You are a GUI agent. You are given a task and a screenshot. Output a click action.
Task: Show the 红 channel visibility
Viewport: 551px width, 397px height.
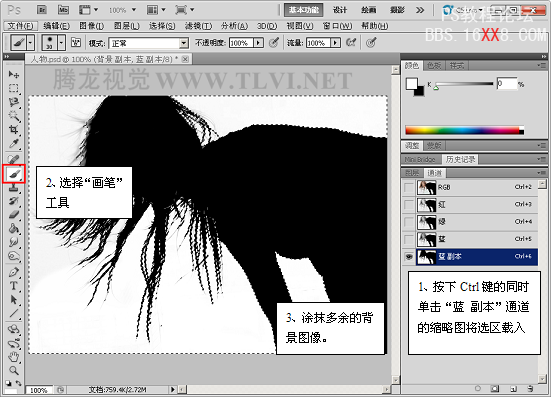pos(409,204)
